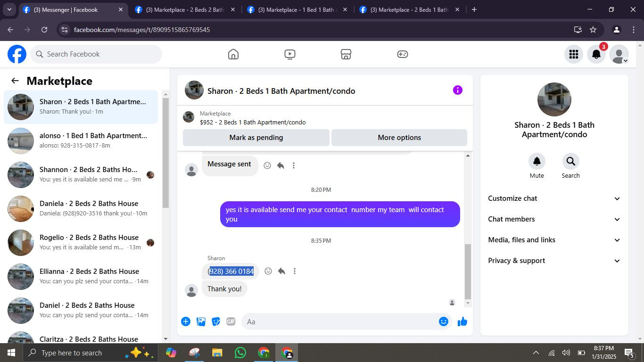The height and width of the screenshot is (362, 644).
Task: React with emoji to Sharon's phone number message
Action: pos(268,271)
